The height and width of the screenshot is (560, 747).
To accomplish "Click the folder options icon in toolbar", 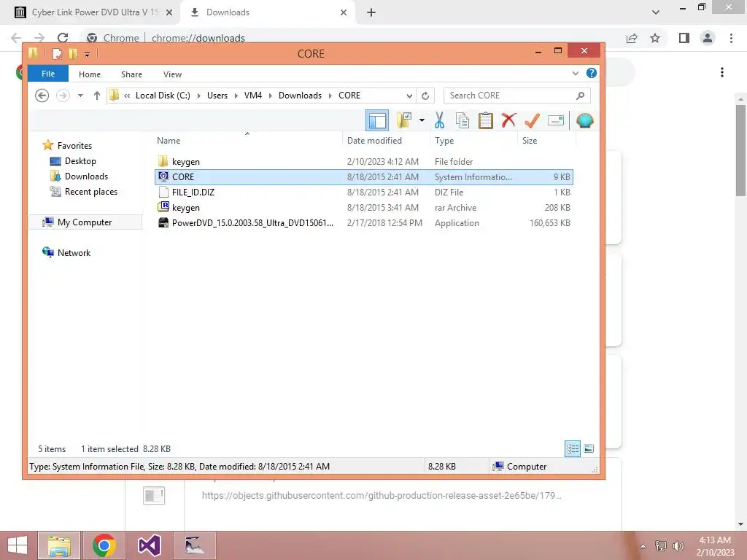I will (404, 120).
